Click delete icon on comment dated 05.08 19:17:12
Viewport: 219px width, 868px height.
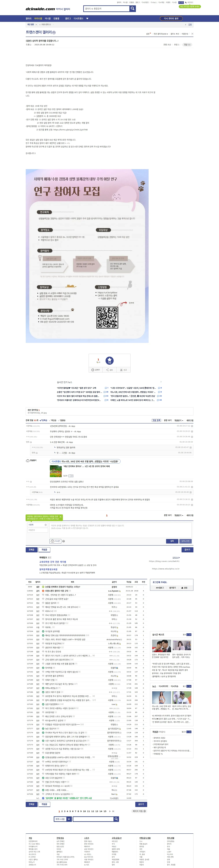tap(192, 426)
